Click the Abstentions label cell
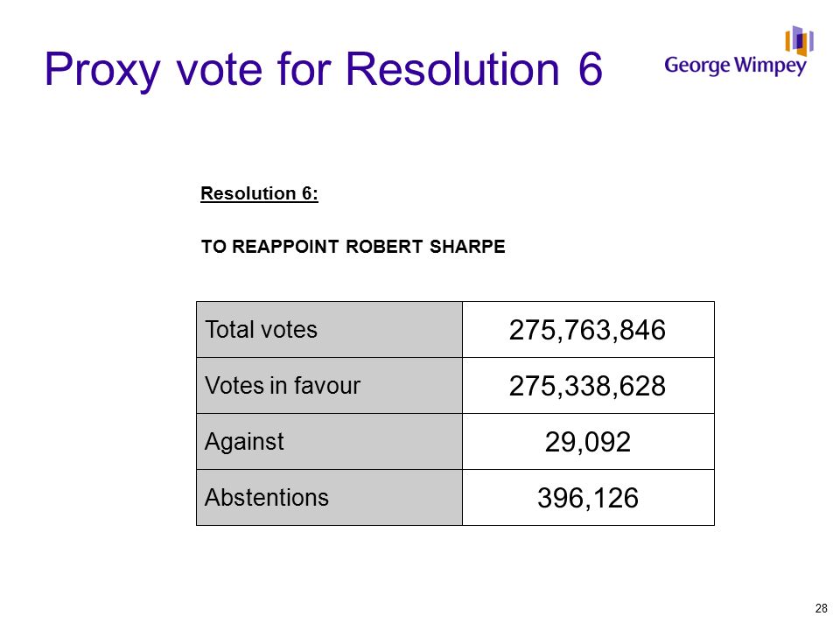This screenshot has height=630, width=840. [x=330, y=498]
